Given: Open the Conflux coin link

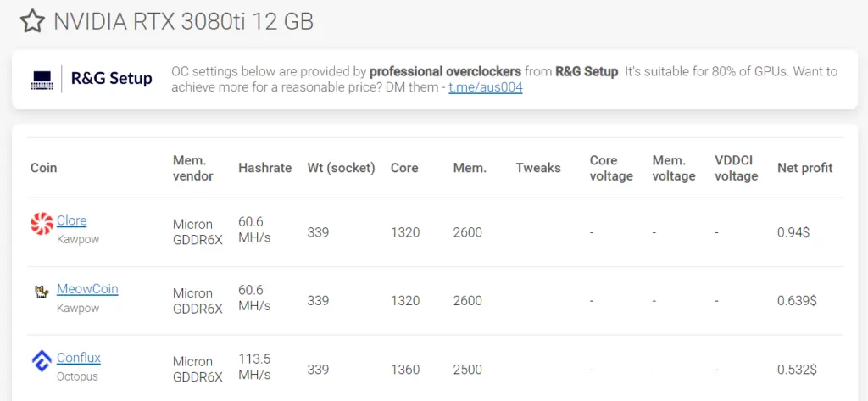Looking at the screenshot, I should (79, 358).
